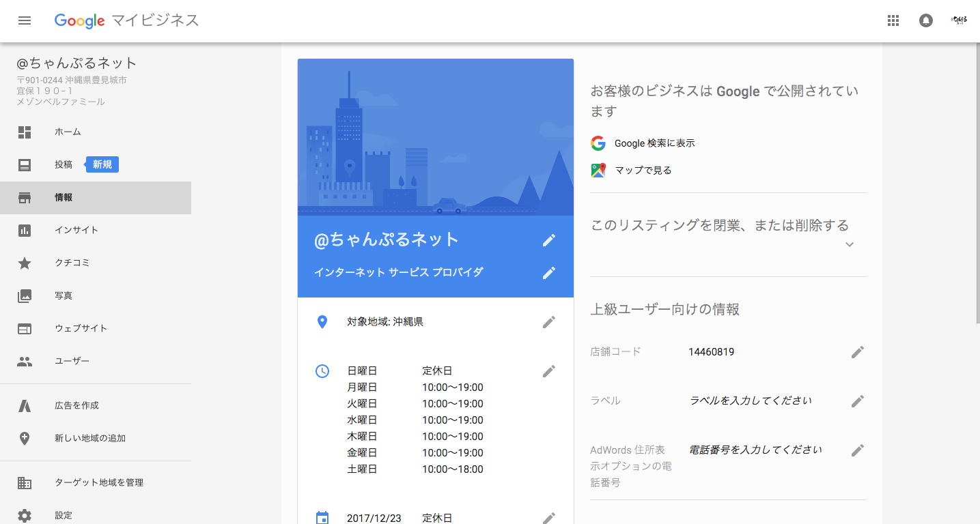This screenshot has height=524, width=980.
Task: Click the business hours clock icon
Action: click(x=322, y=371)
